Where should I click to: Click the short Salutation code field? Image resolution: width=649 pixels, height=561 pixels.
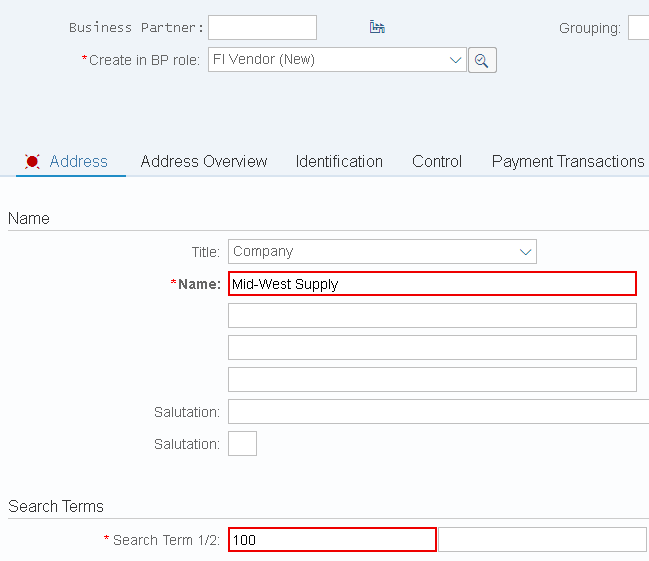tap(242, 443)
